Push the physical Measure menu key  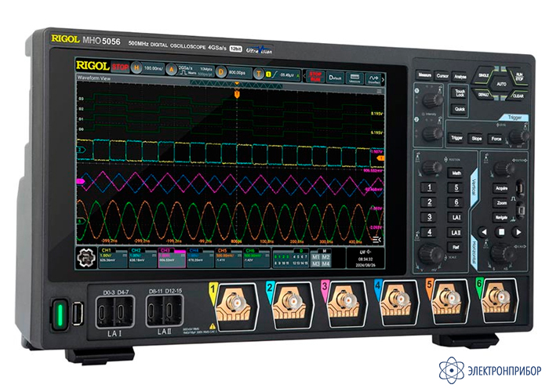[x=424, y=75]
